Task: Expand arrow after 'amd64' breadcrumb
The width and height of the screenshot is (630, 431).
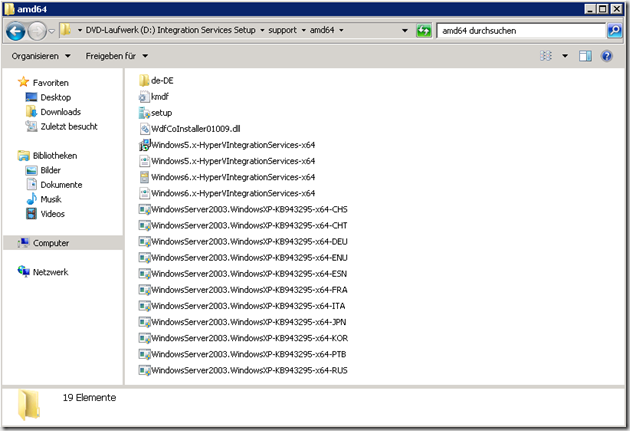Action: coord(341,31)
